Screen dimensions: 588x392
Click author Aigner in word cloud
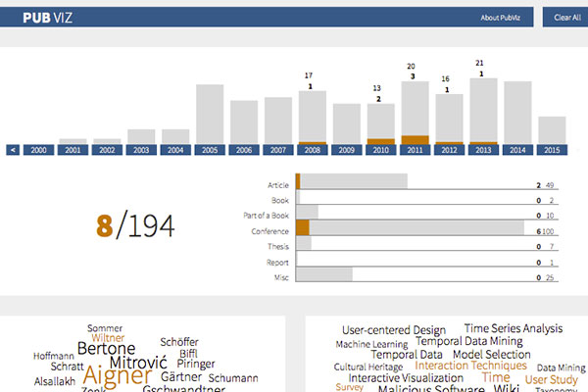click(x=117, y=374)
